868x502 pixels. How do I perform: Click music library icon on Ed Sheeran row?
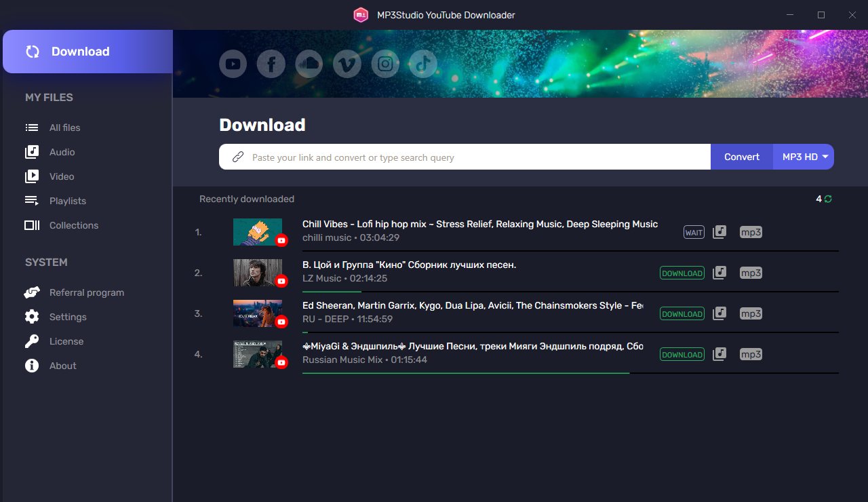(719, 313)
